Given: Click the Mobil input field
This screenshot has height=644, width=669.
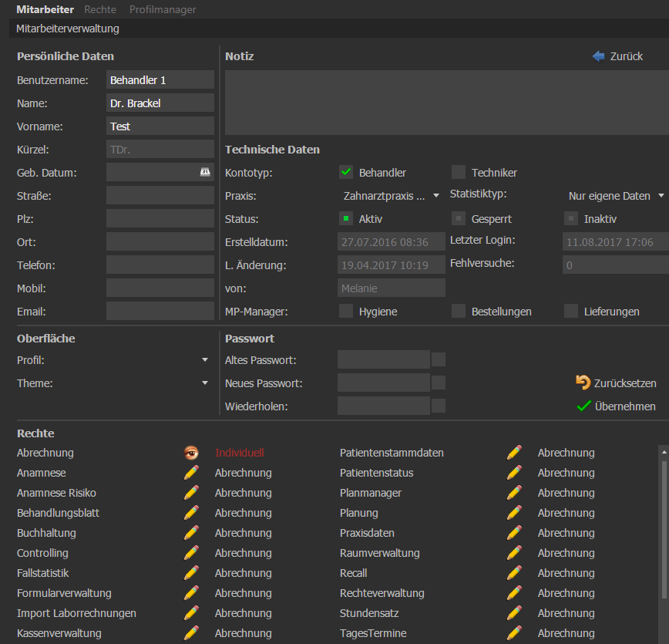Looking at the screenshot, I should [x=160, y=288].
